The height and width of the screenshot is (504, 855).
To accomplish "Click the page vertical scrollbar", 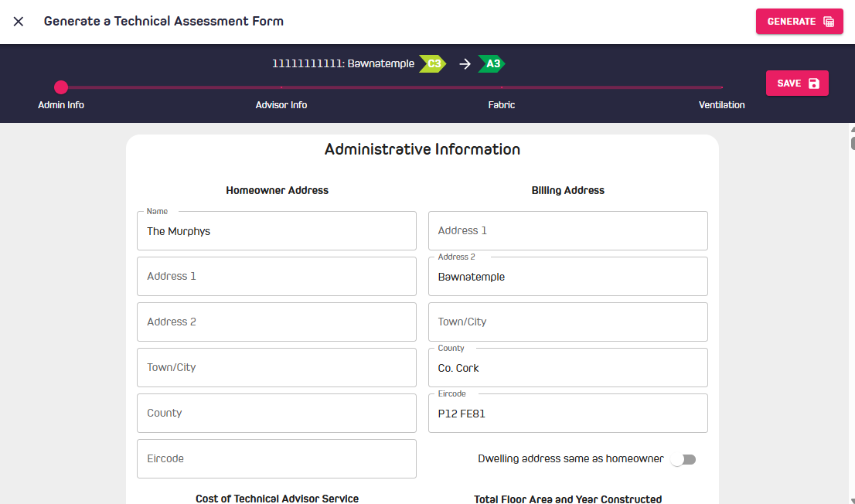I will (852, 315).
